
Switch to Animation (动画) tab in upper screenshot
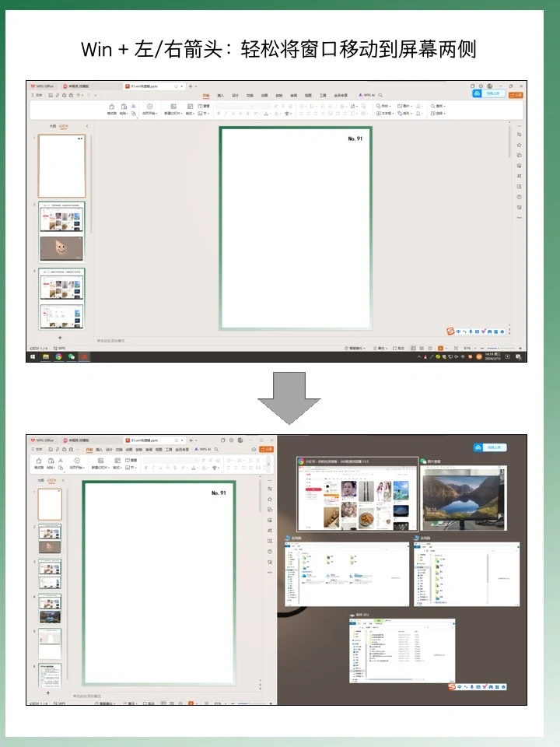(x=264, y=95)
